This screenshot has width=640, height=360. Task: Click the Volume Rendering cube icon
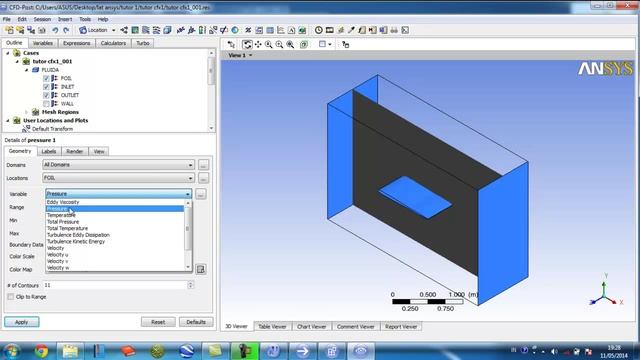click(167, 30)
